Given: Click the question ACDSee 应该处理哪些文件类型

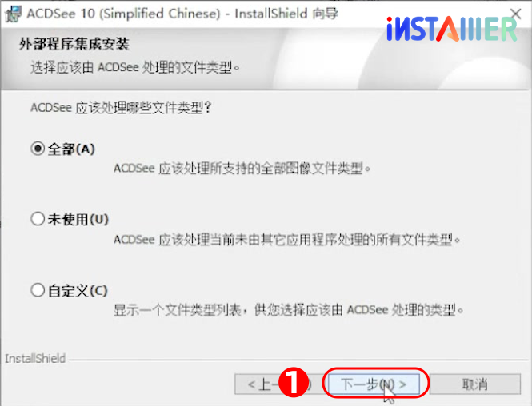Looking at the screenshot, I should [121, 108].
